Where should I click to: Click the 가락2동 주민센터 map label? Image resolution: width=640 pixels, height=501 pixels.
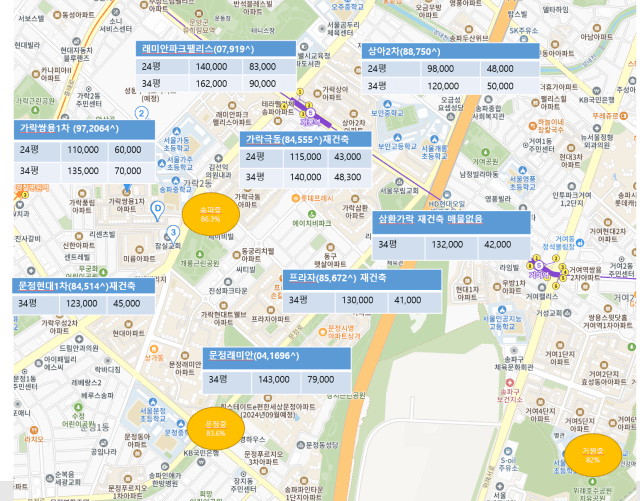tap(89, 100)
